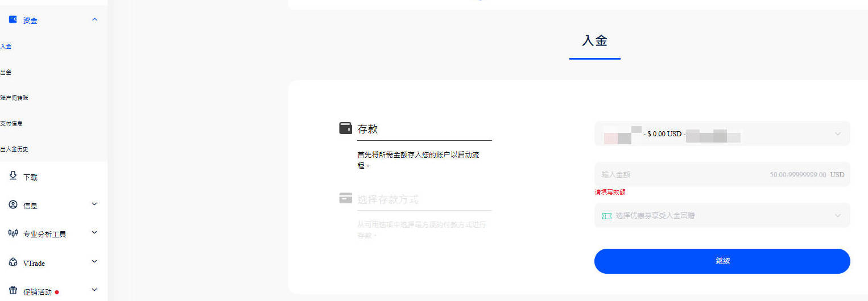Image resolution: width=868 pixels, height=301 pixels.
Task: Expand the 专业分析工具 chevron
Action: pos(94,232)
